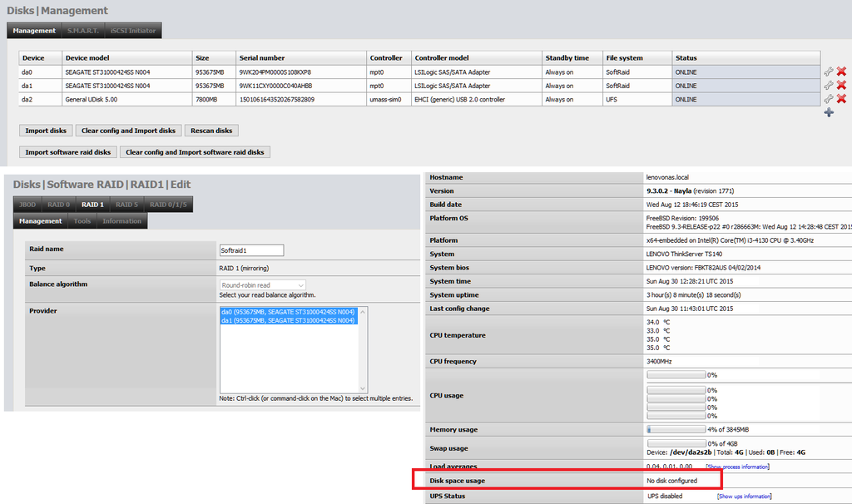Open the Show process information link
Screen dimensions: 852x504
tap(737, 467)
